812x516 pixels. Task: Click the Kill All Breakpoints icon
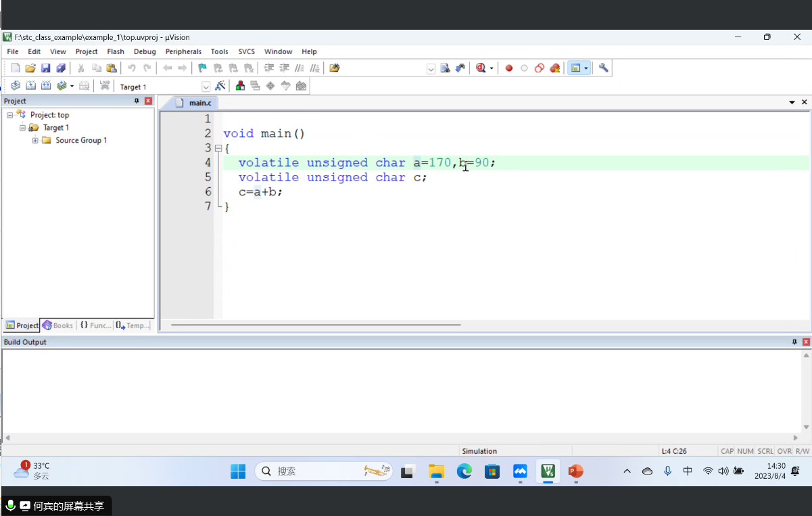point(555,68)
